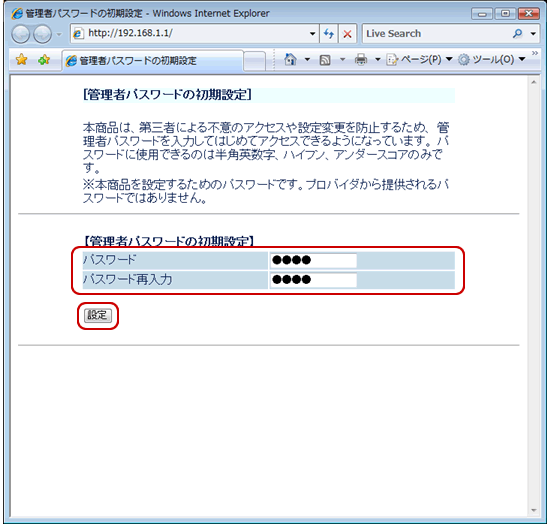Expand the address bar history dropdown
Screen dimensions: 550x524
point(312,34)
